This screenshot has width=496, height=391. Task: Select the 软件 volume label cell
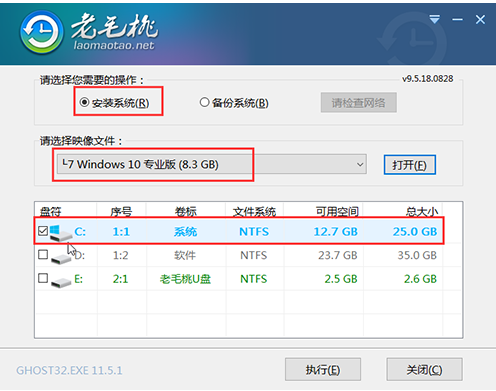point(185,255)
